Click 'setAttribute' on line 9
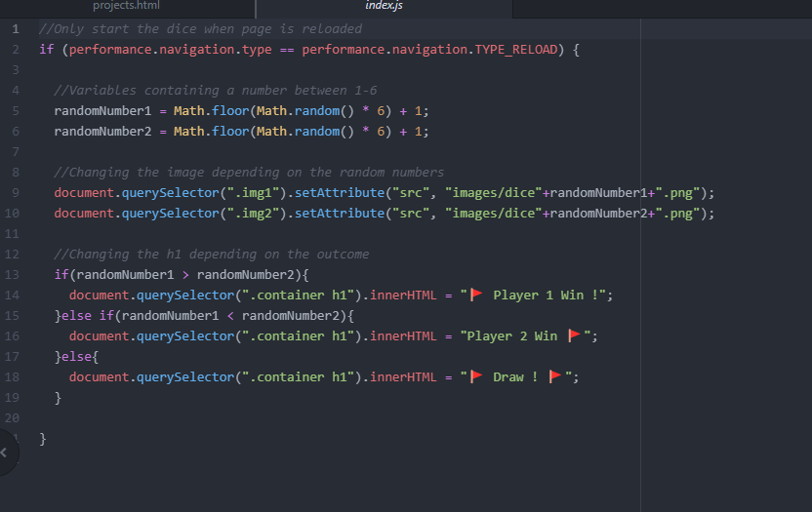The image size is (812, 512). click(x=340, y=193)
